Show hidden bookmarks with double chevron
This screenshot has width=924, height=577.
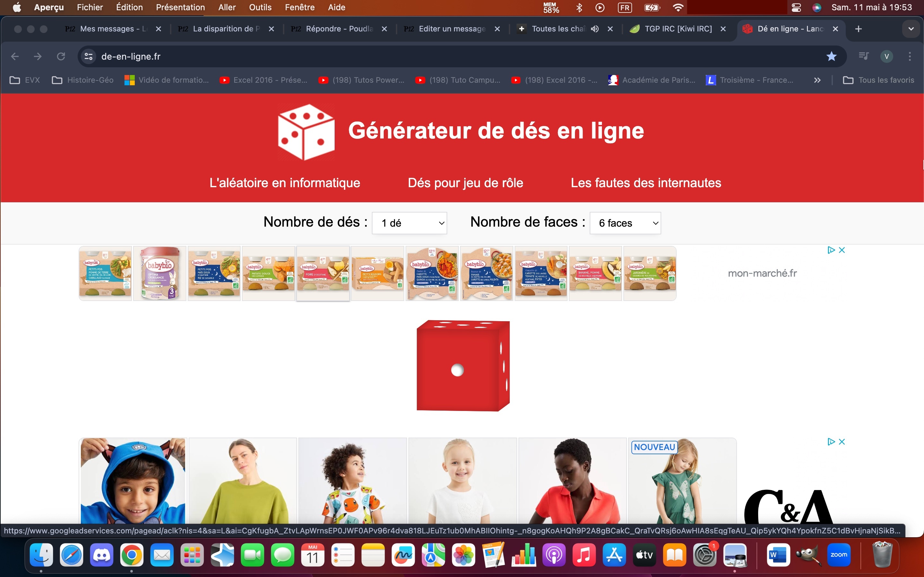point(817,80)
